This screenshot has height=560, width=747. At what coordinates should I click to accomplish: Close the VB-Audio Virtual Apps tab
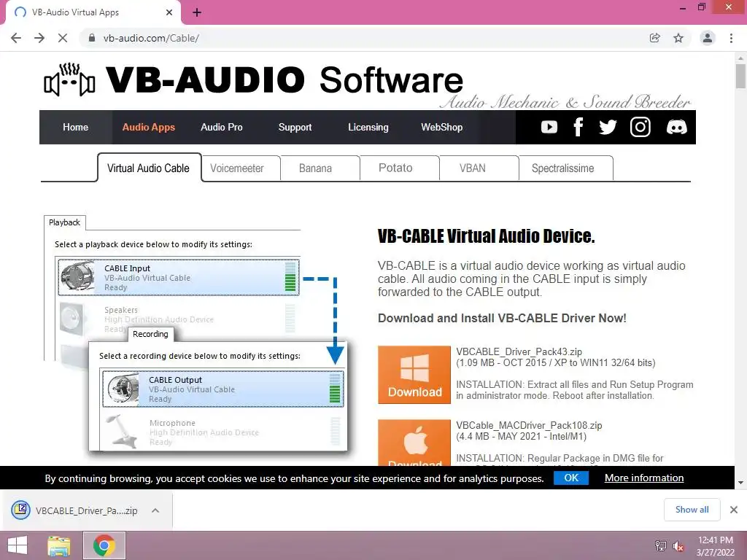coord(169,12)
